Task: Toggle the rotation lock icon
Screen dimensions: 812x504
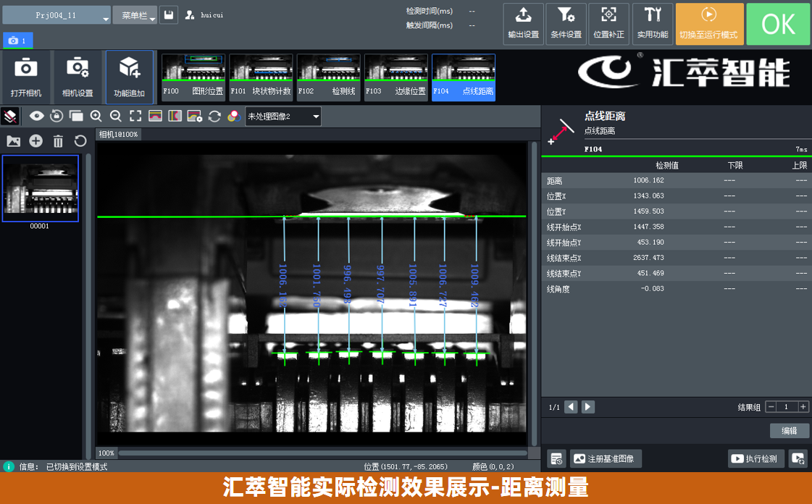Action: pyautogui.click(x=57, y=116)
